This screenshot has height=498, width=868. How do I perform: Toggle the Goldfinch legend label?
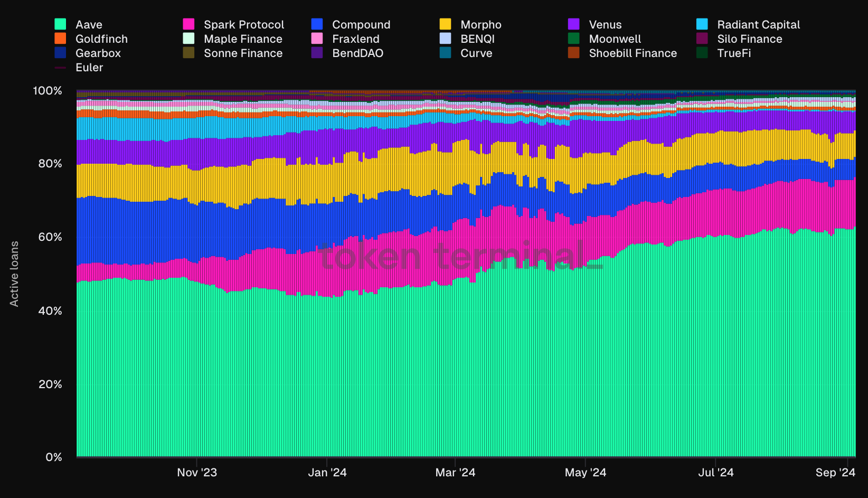click(101, 39)
